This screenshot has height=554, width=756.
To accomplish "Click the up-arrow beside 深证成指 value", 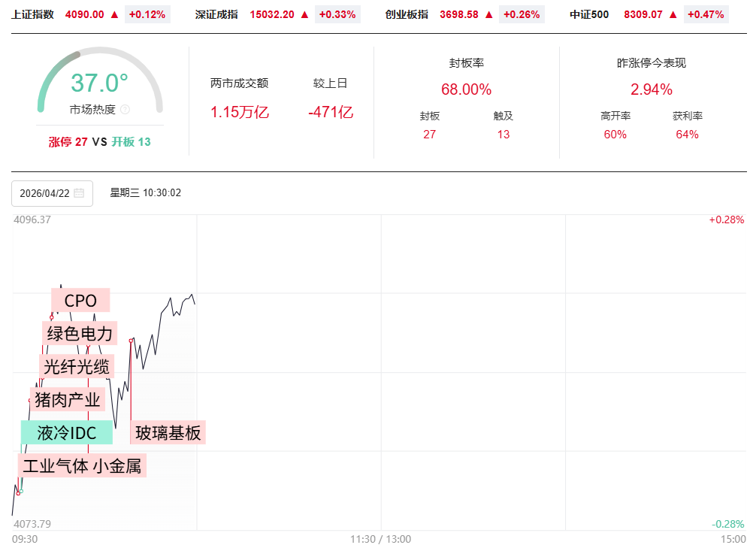I will [304, 14].
